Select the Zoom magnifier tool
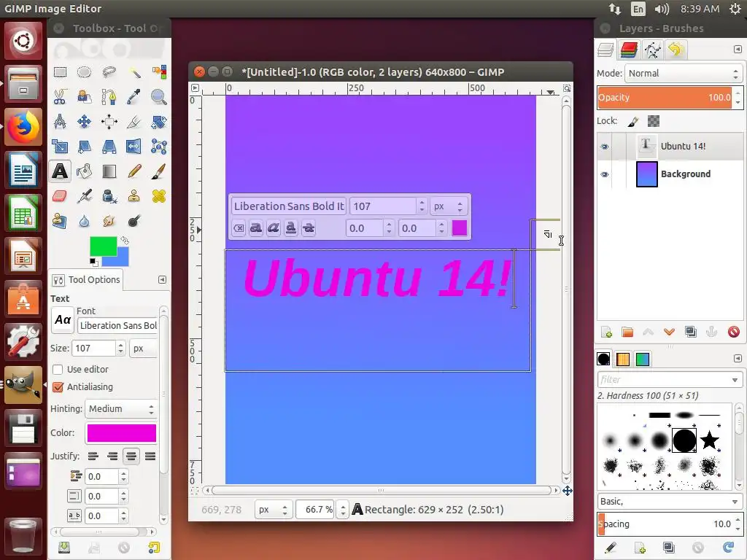 (x=158, y=97)
